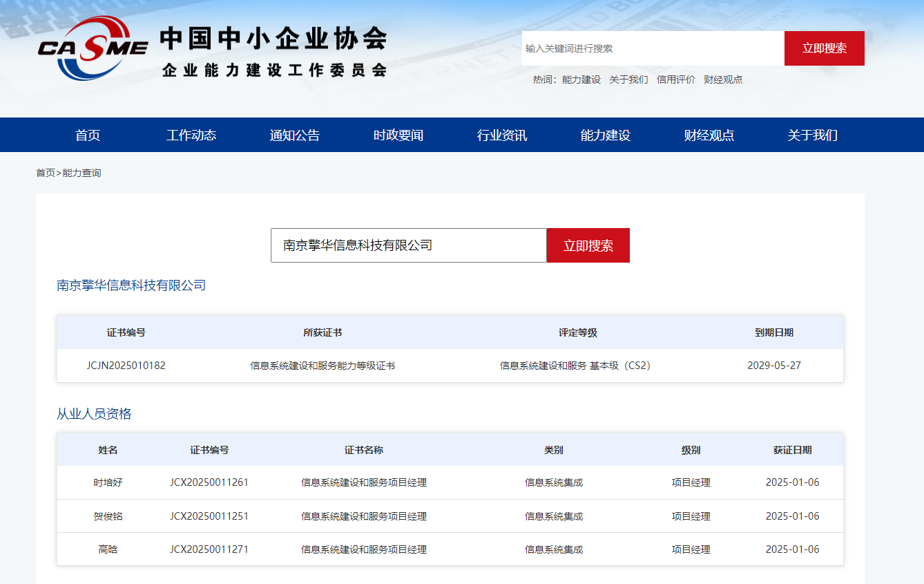924x584 pixels.
Task: Navigate to 时政要闻 section
Action: (398, 135)
